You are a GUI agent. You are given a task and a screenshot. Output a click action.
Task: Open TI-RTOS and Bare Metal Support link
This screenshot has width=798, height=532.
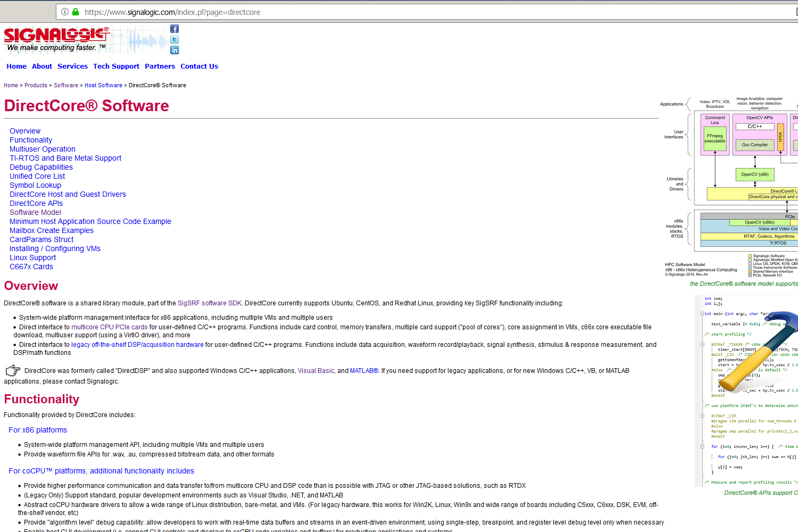[65, 158]
